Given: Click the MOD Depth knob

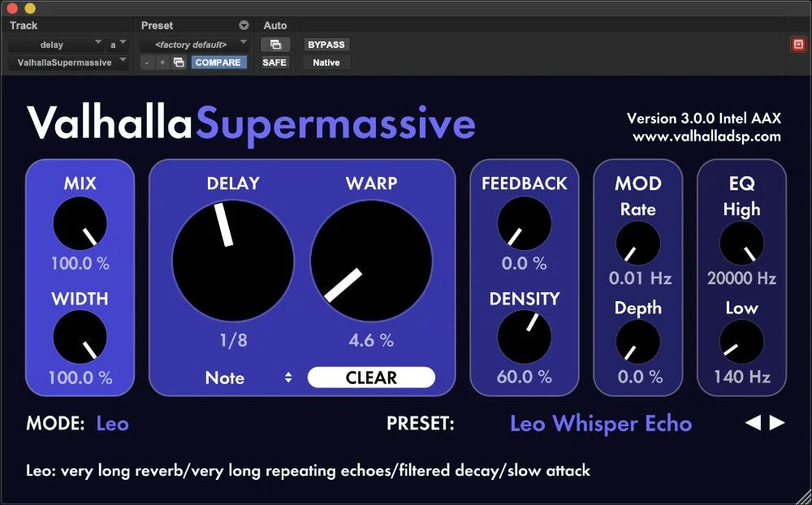Looking at the screenshot, I should [x=638, y=341].
